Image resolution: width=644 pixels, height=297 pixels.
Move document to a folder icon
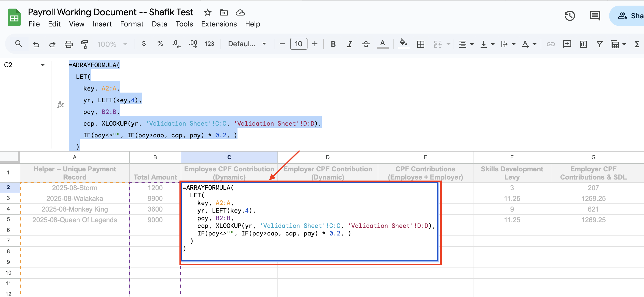(224, 12)
